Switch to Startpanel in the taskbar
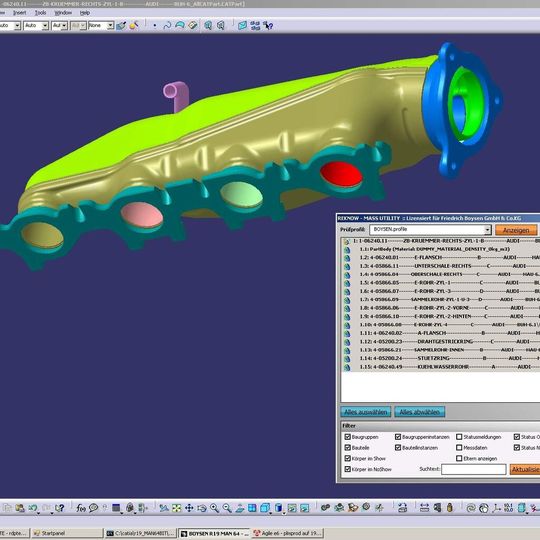540x540 pixels. 67,533
